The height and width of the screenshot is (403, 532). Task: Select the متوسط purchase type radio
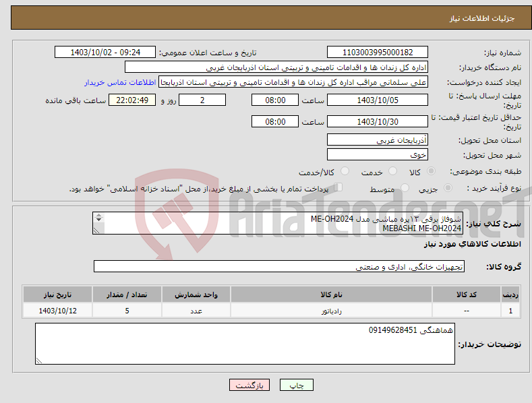[x=405, y=187]
